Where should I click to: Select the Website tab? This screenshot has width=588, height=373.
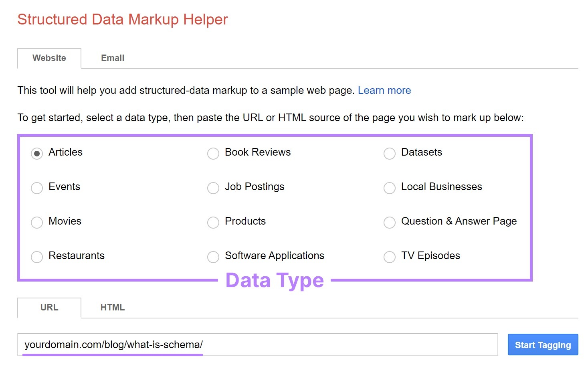(49, 58)
